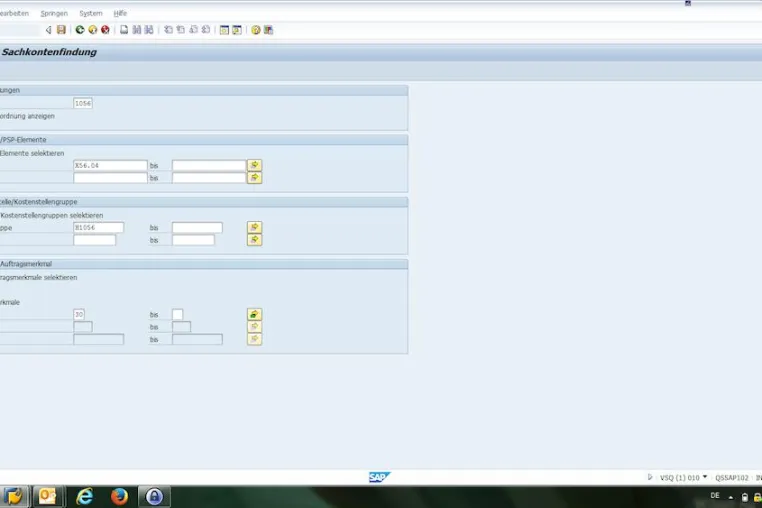Screen dimensions: 762x508
Task: Open the VSQ (1) 010 system dropdown
Action: tap(683, 477)
